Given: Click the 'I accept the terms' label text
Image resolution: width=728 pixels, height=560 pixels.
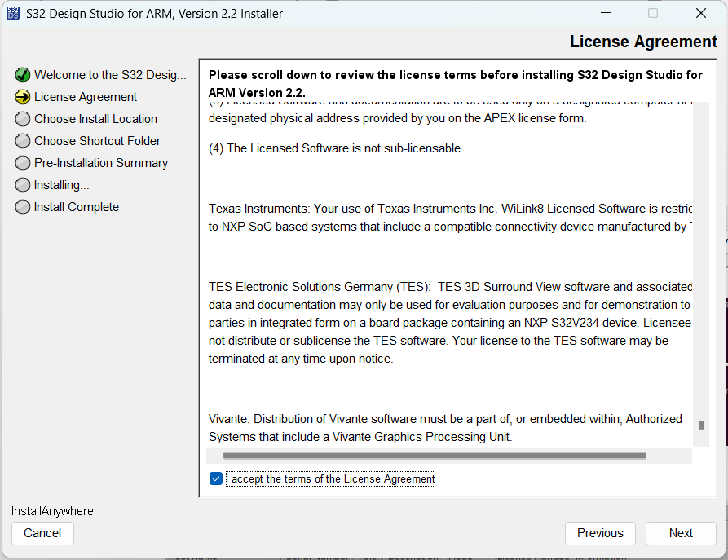Looking at the screenshot, I should coord(333,479).
